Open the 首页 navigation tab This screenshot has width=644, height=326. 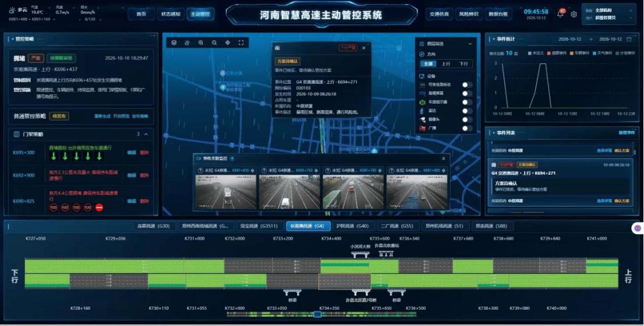(x=141, y=14)
